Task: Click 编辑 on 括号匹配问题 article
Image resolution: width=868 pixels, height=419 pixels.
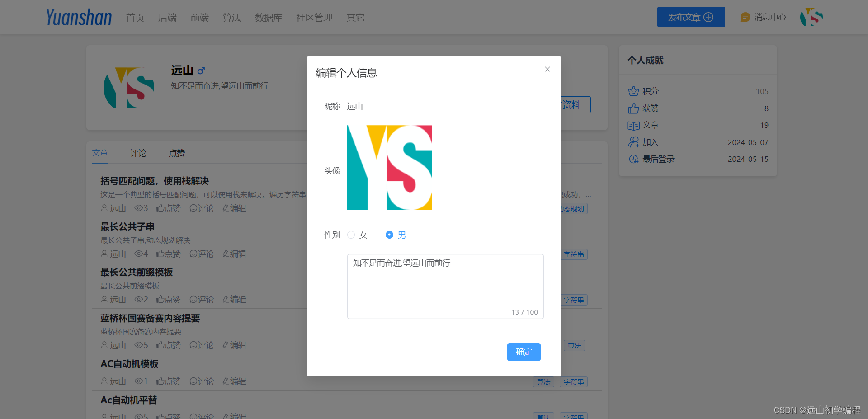Action: pyautogui.click(x=234, y=208)
